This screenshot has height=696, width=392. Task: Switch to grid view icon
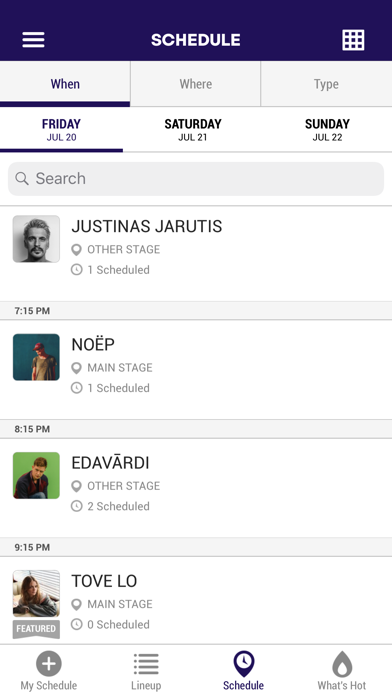353,40
